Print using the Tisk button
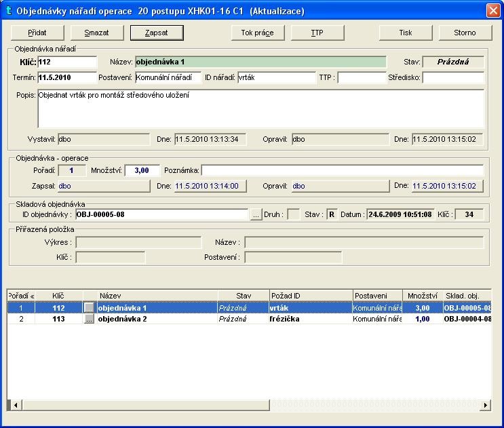504x428 pixels. 406,33
